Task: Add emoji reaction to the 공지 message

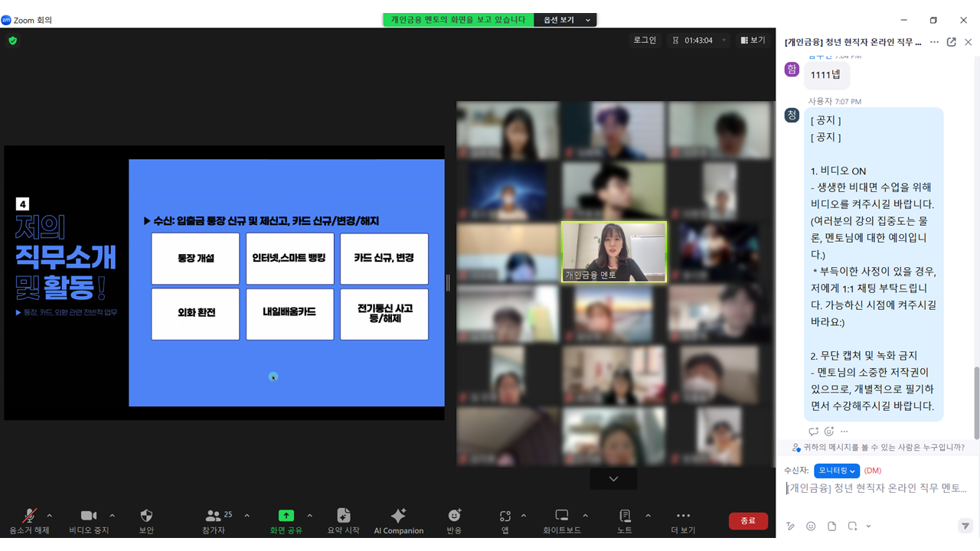Action: [x=828, y=432]
